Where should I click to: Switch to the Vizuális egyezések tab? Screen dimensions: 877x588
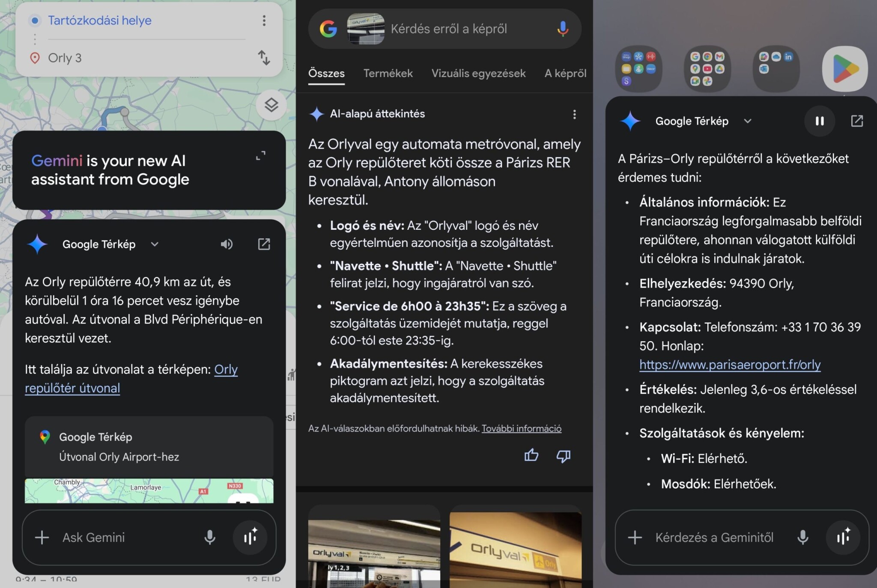coord(478,74)
